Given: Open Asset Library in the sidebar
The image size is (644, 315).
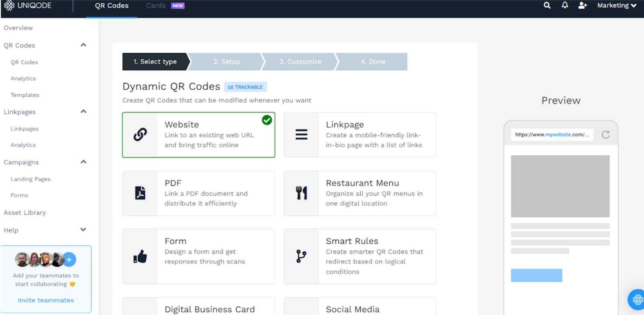Looking at the screenshot, I should coord(25,212).
